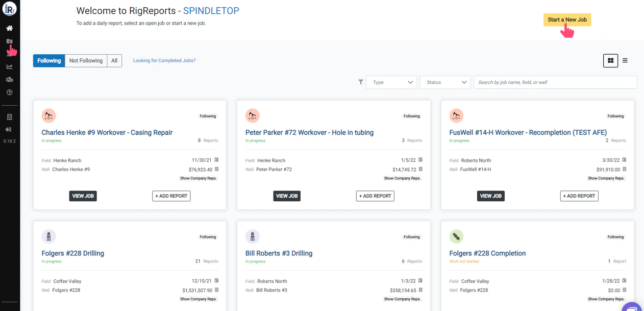Open the Status dropdown filter
Viewport: 644px width, 311px height.
click(444, 82)
